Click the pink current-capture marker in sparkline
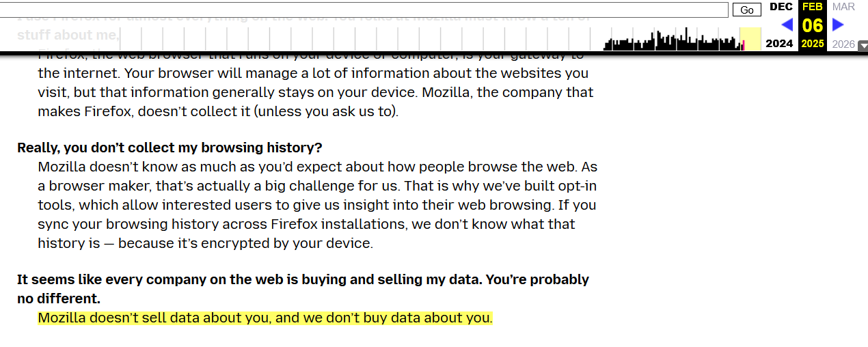The image size is (868, 347). pyautogui.click(x=743, y=46)
